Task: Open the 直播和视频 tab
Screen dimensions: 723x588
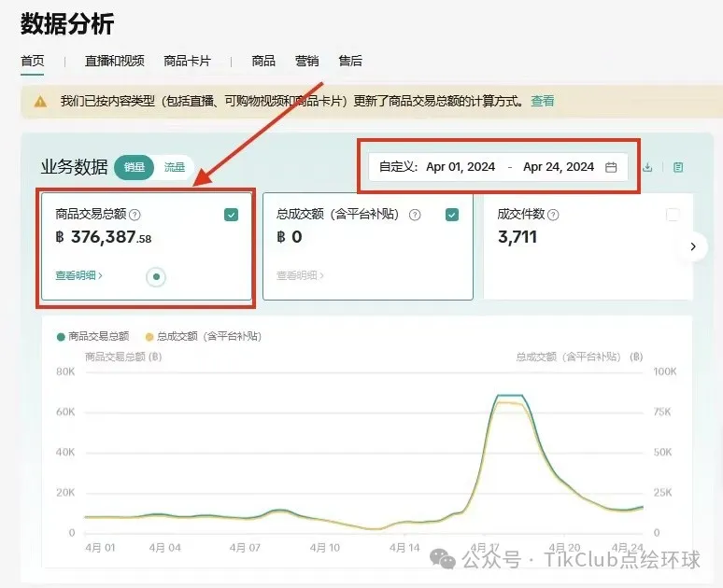Action: 114,61
